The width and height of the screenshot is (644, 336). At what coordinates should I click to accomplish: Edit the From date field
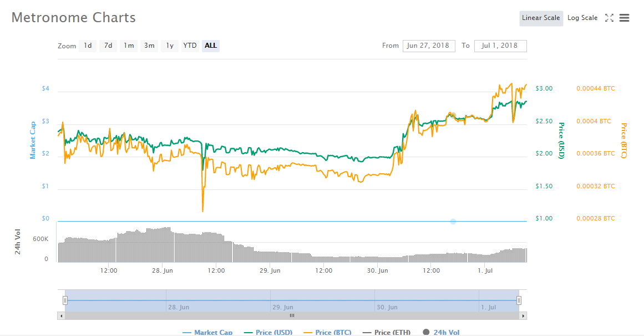pyautogui.click(x=429, y=46)
